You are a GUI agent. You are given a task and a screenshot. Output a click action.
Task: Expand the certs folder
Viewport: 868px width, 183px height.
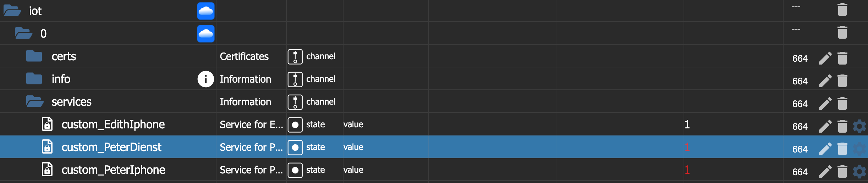[34, 56]
